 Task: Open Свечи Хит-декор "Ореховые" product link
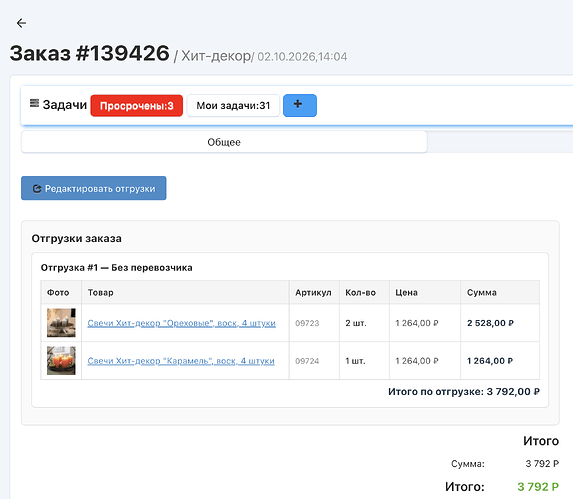point(182,323)
